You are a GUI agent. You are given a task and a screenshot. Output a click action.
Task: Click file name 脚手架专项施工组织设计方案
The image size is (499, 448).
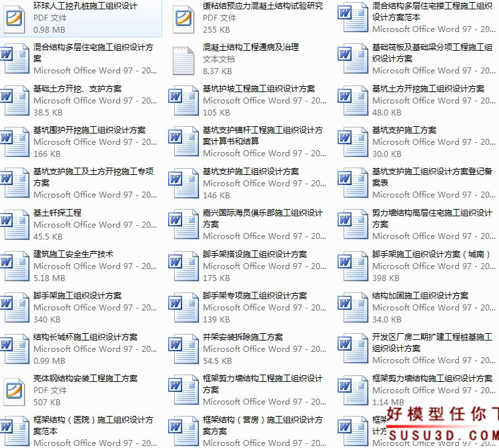255,296
